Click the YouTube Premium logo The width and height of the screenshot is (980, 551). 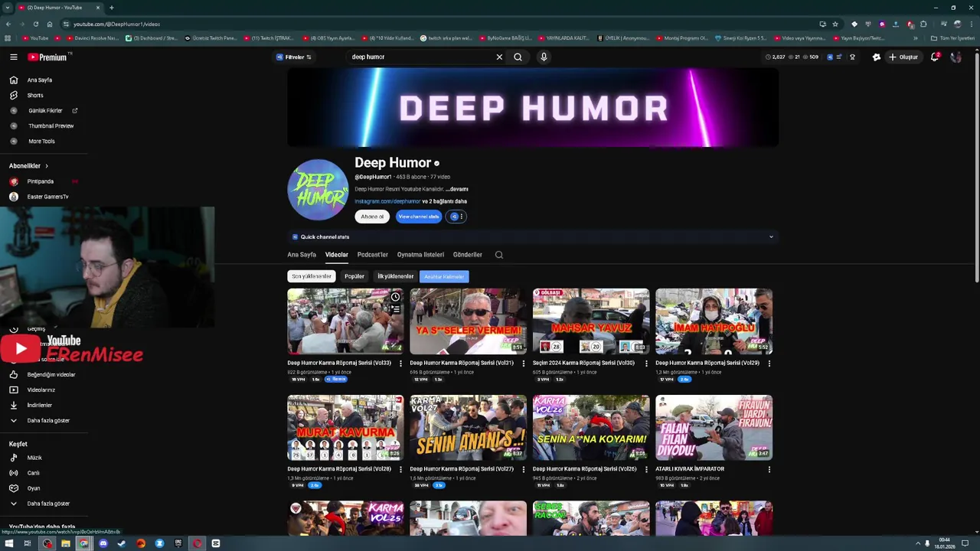pyautogui.click(x=48, y=57)
